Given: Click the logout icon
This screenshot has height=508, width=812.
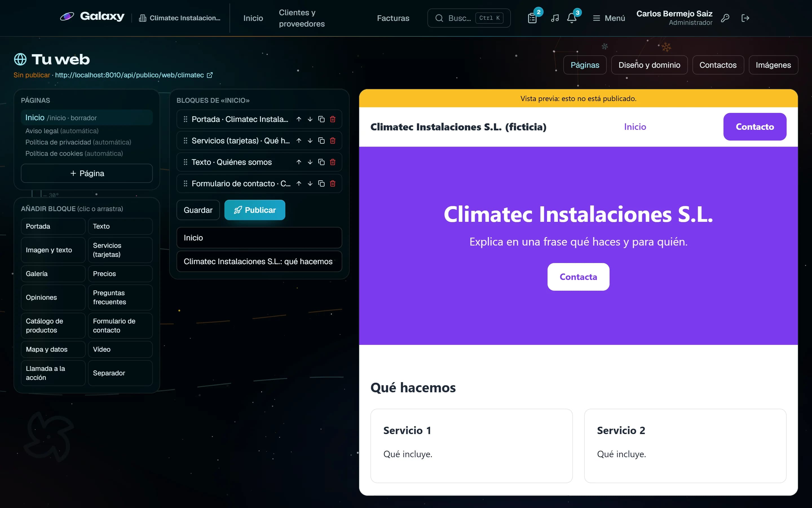Looking at the screenshot, I should [745, 18].
